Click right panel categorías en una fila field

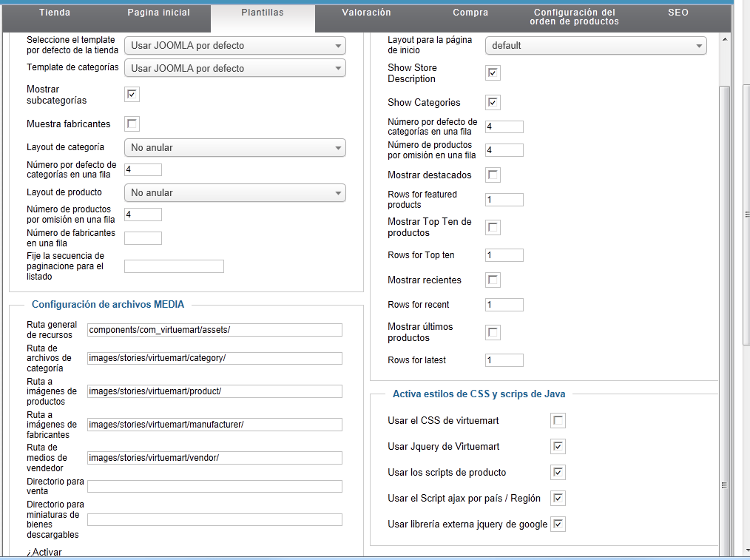point(504,126)
